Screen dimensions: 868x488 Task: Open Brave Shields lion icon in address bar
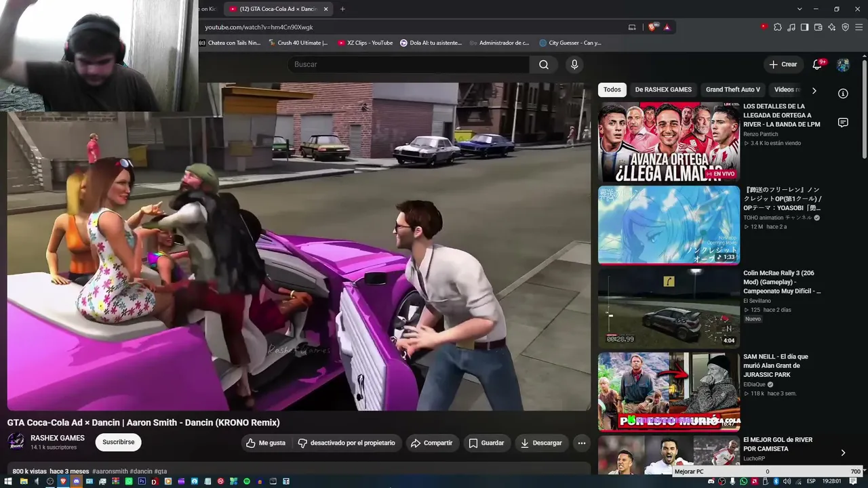coord(652,27)
